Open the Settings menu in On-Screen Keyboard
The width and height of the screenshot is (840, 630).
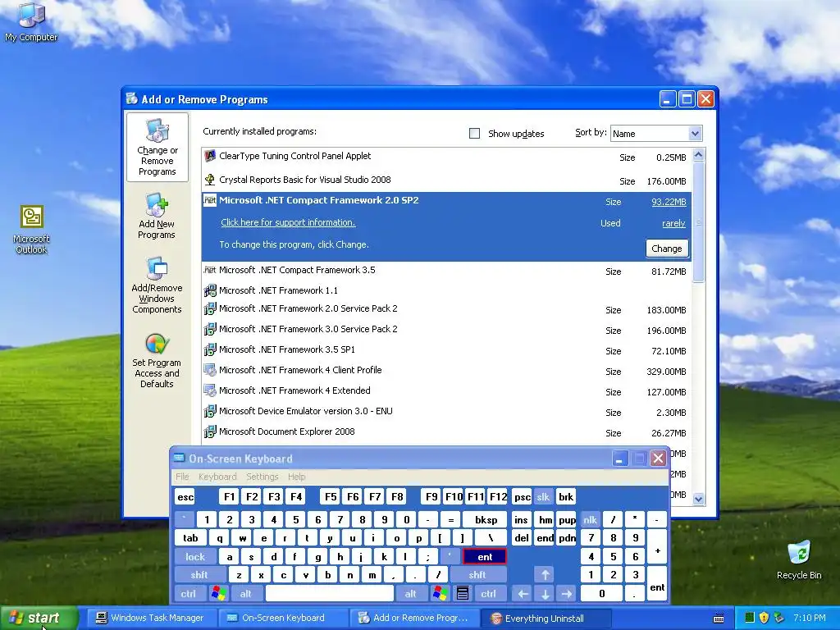click(x=262, y=477)
